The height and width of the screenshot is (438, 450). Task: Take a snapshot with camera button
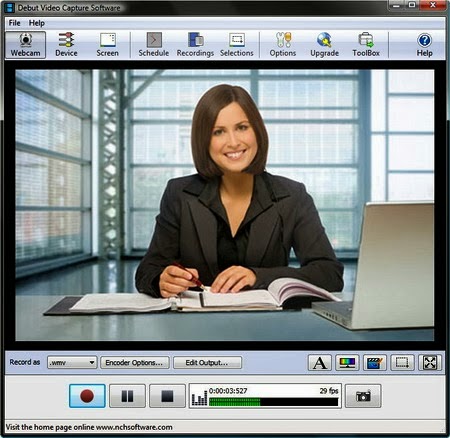coord(363,396)
